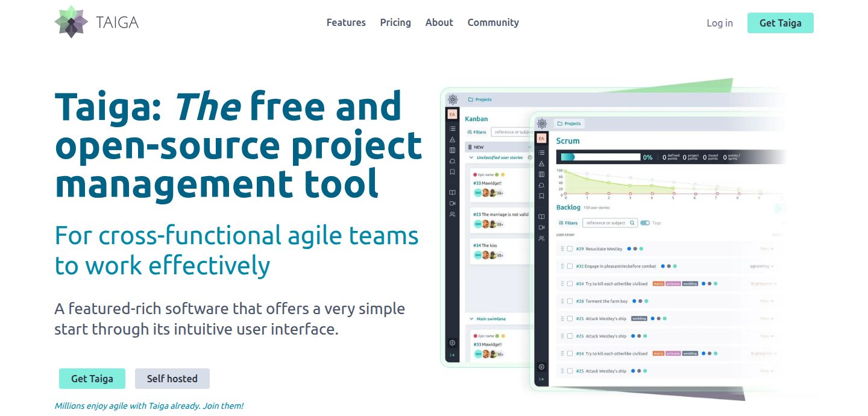Collapse Unclassified user stories swimlane

click(471, 157)
